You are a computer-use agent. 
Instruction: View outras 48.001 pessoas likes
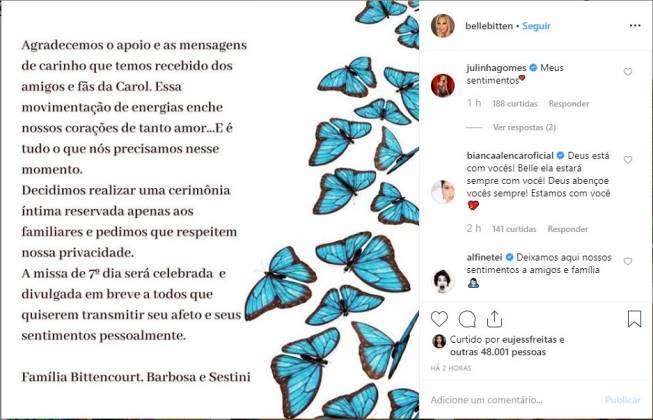(498, 352)
